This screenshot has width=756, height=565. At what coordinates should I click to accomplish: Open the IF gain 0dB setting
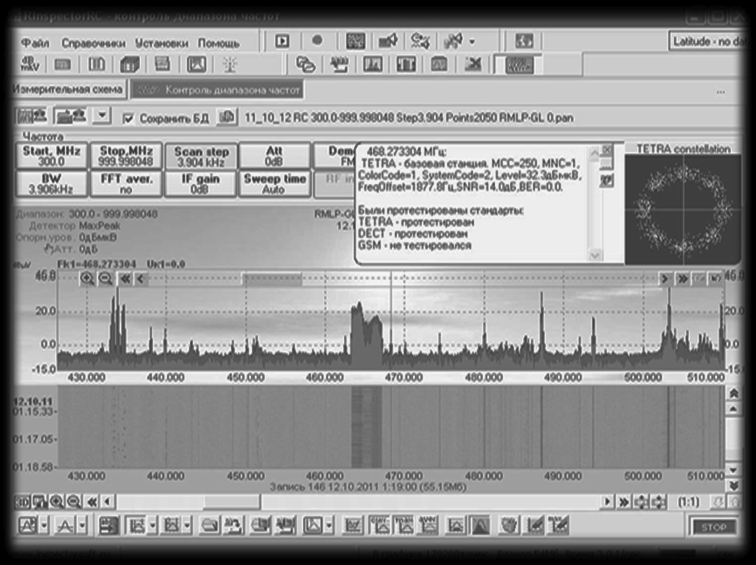pyautogui.click(x=201, y=184)
